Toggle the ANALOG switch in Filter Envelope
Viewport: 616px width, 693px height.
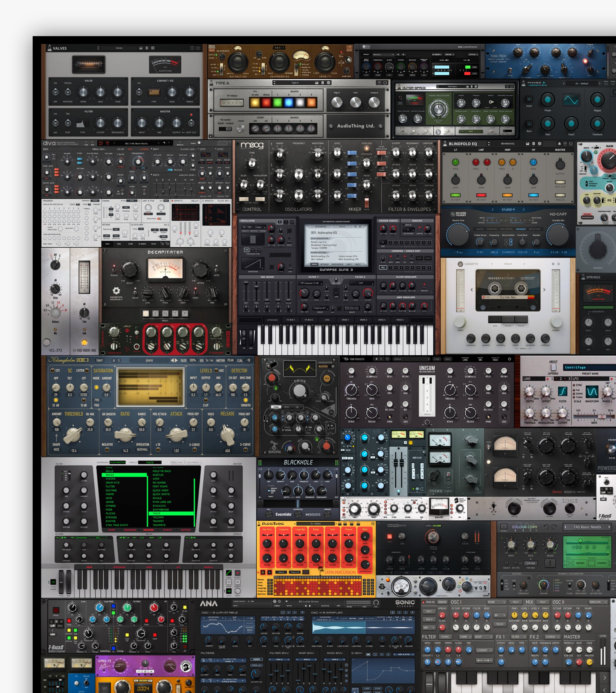424,288
